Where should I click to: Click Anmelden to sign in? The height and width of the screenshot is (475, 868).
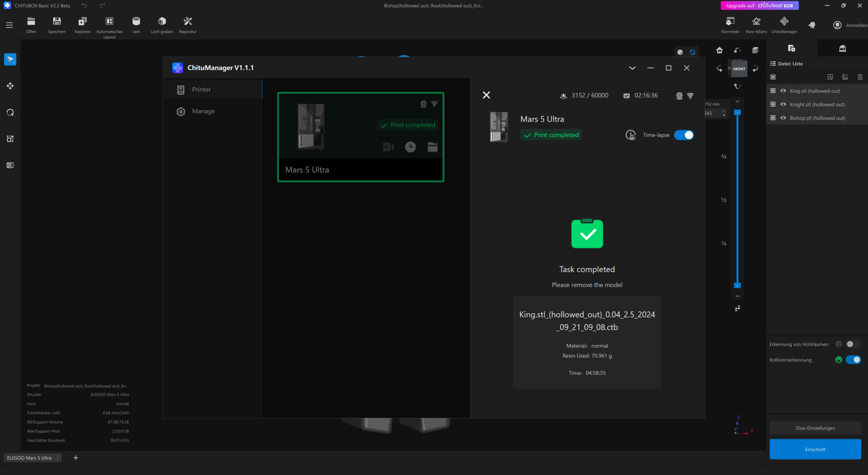coord(850,25)
